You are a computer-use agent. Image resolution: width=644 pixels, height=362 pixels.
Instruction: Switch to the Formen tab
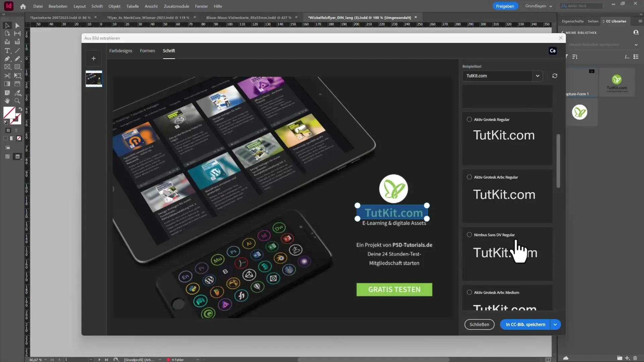(147, 51)
